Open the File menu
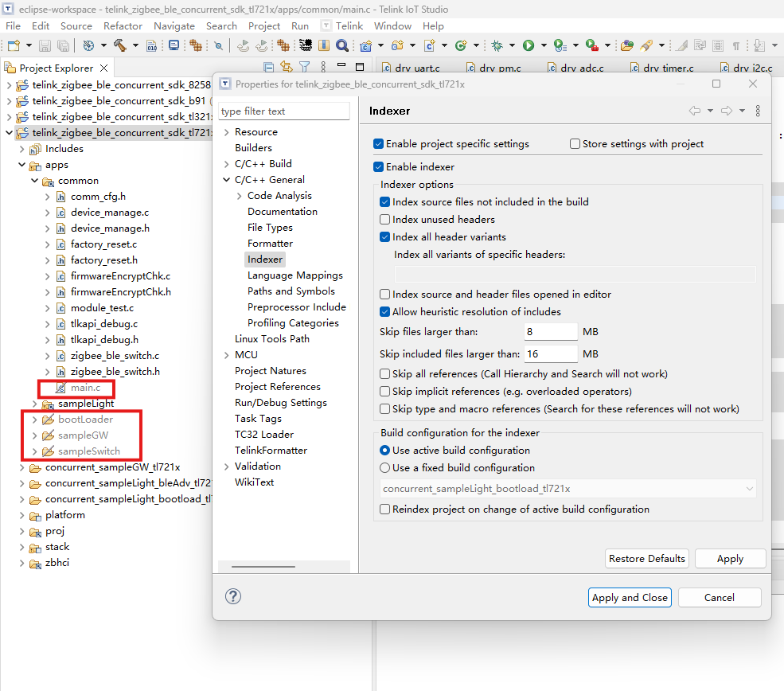This screenshot has width=784, height=691. click(13, 26)
